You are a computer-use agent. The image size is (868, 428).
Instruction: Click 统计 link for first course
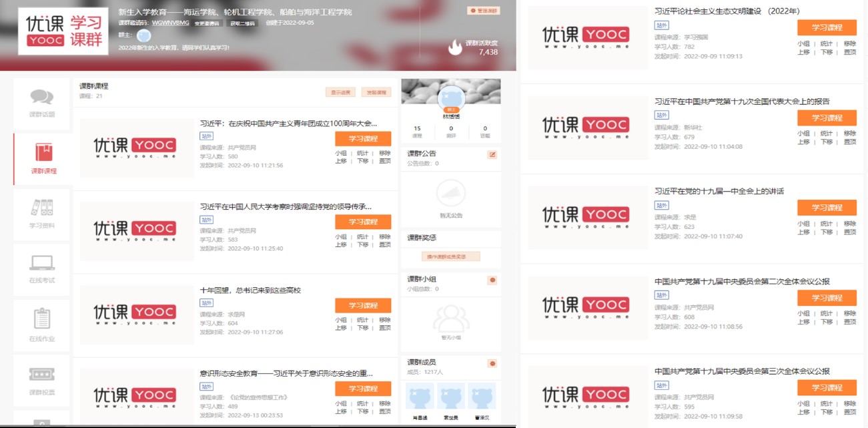coord(362,153)
